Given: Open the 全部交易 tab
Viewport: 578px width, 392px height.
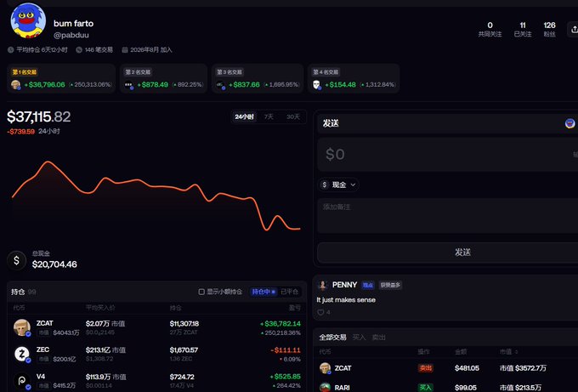Looking at the screenshot, I should pos(332,338).
